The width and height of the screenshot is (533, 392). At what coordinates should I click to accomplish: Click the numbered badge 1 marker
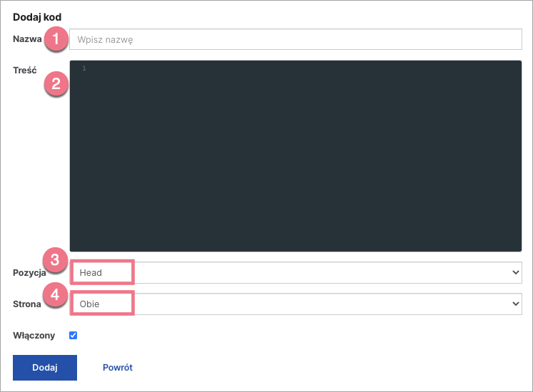56,39
